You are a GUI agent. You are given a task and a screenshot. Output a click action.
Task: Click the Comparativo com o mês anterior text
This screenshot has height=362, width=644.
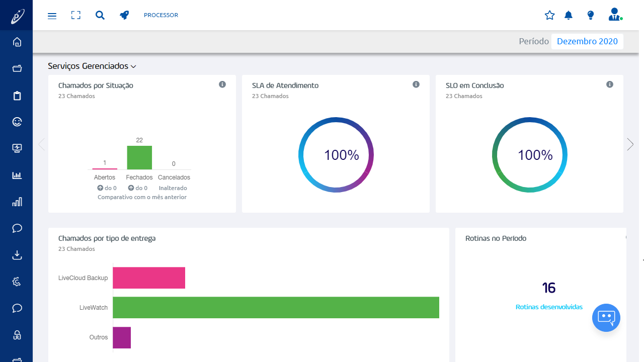coord(142,197)
